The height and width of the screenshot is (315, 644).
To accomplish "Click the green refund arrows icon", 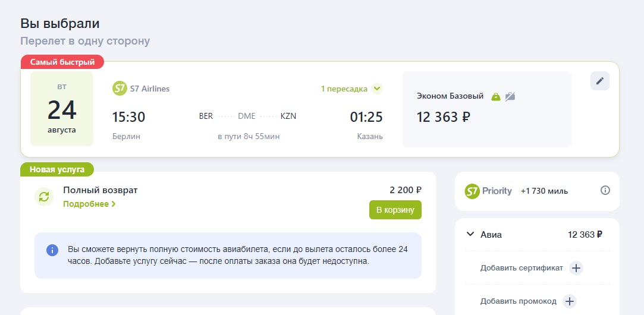I will 43,197.
